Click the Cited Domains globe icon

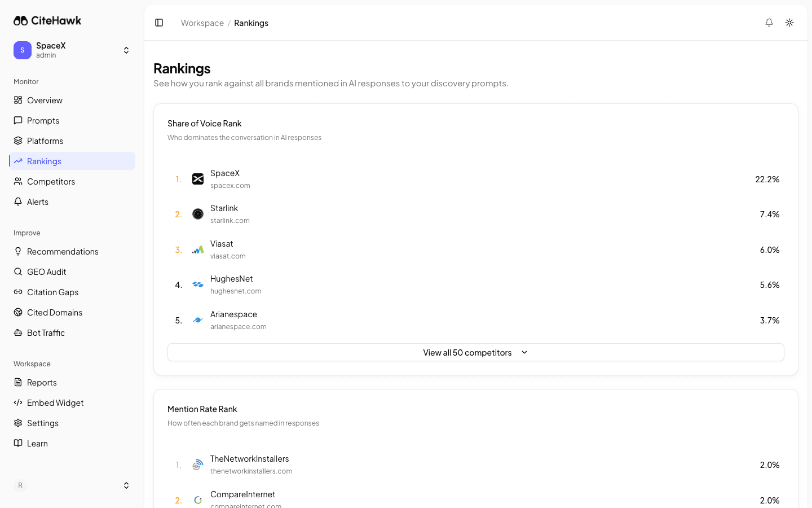(x=18, y=312)
